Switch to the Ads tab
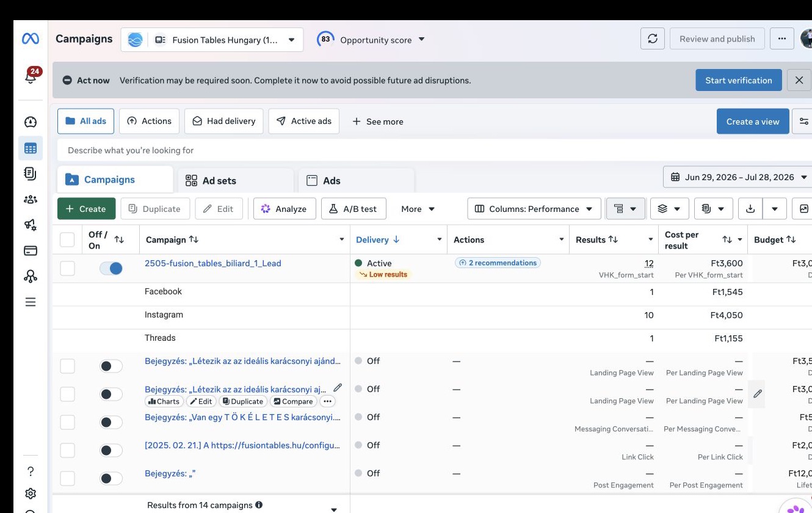Viewport: 812px width, 513px height. coord(357,181)
